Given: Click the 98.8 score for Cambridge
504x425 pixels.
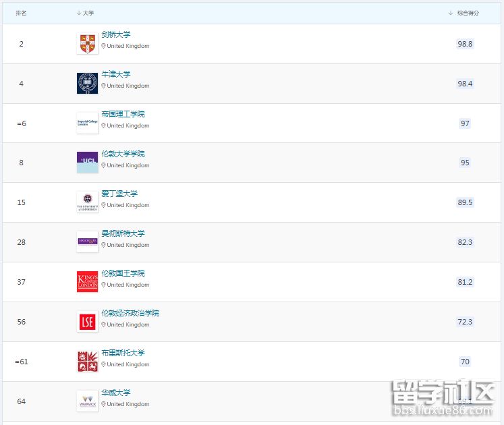Looking at the screenshot, I should point(465,44).
